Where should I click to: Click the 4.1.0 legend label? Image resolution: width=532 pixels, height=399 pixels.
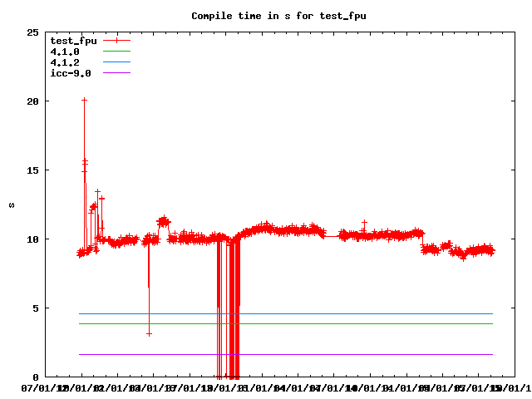65,51
